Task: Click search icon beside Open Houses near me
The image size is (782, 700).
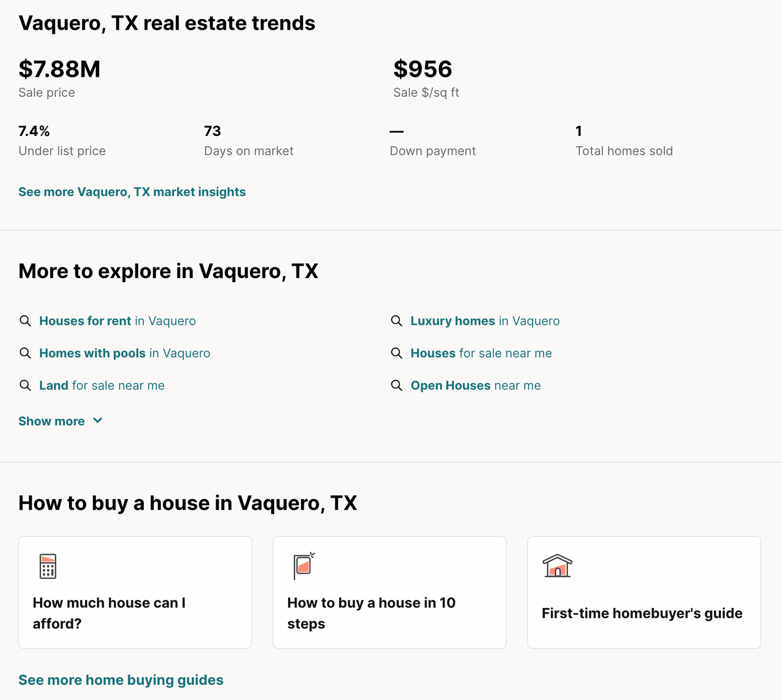Action: pyautogui.click(x=396, y=385)
